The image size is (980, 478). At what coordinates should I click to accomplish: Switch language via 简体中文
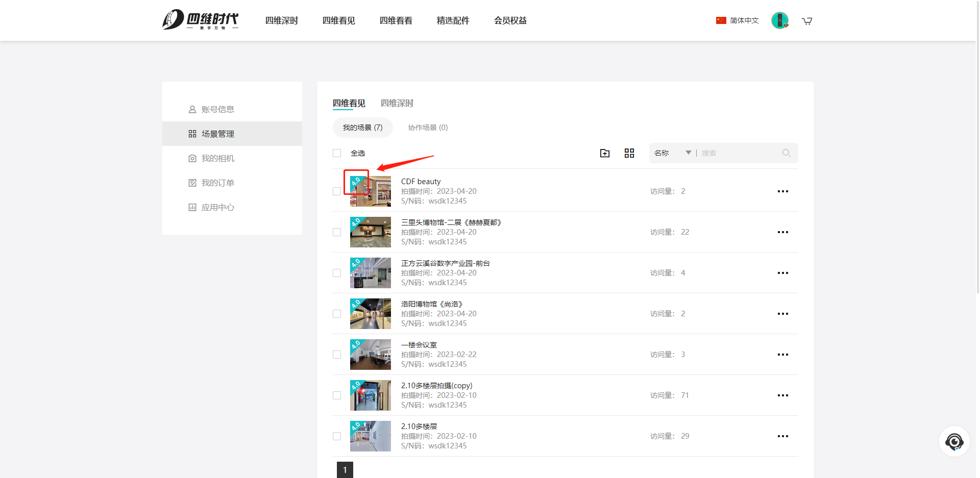(x=738, y=20)
